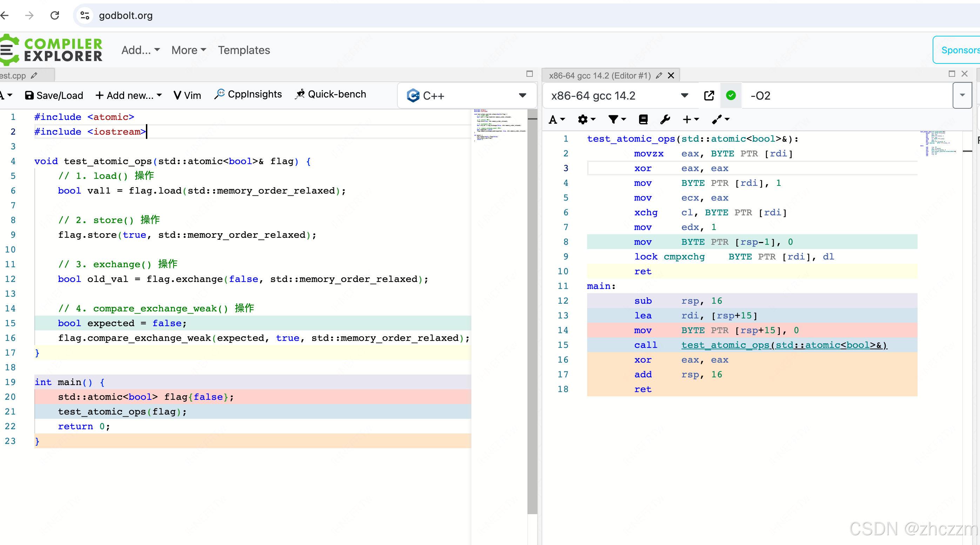
Task: Click the source editor vertical scrollbar
Action: pos(532,304)
